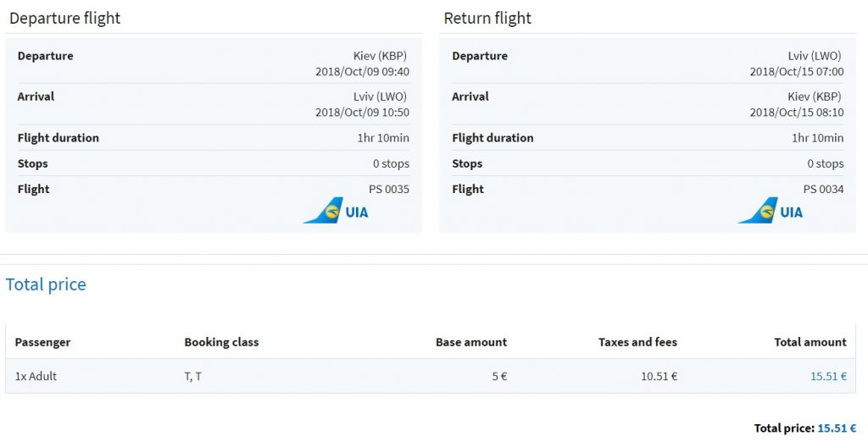
Task: Select the Return flight heading
Action: (x=487, y=19)
